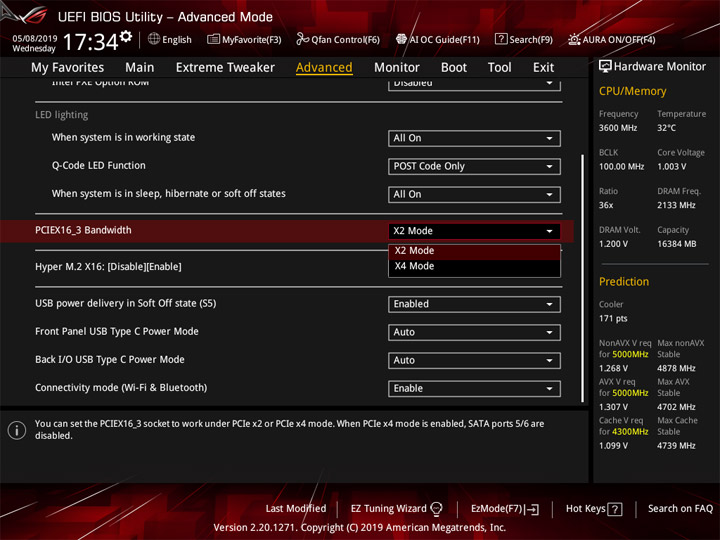Click the Qfan Control fan icon
The width and height of the screenshot is (720, 540).
pos(302,39)
